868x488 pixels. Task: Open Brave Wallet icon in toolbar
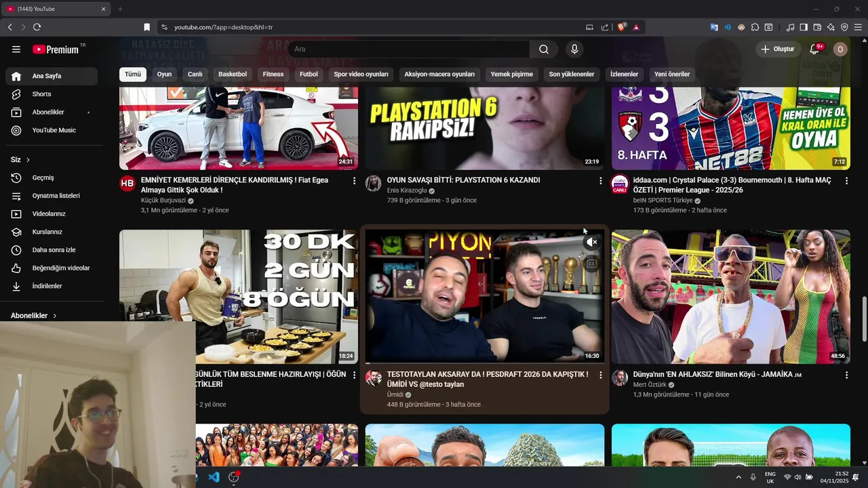click(817, 27)
